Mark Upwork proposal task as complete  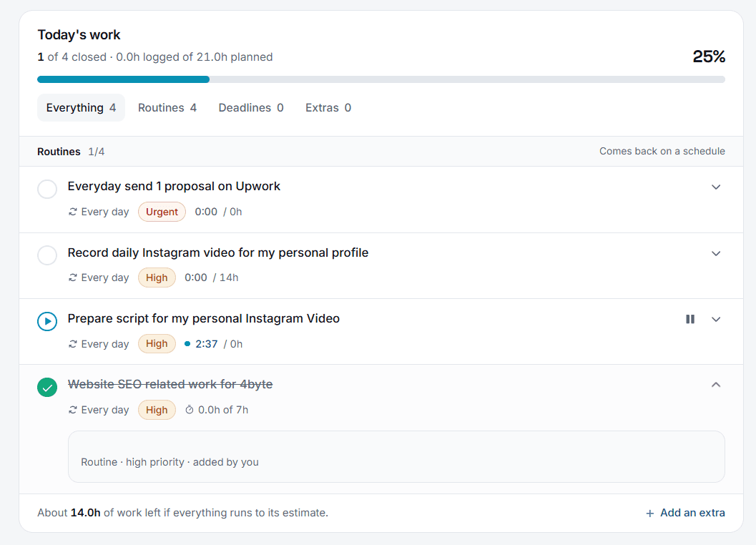(x=47, y=189)
